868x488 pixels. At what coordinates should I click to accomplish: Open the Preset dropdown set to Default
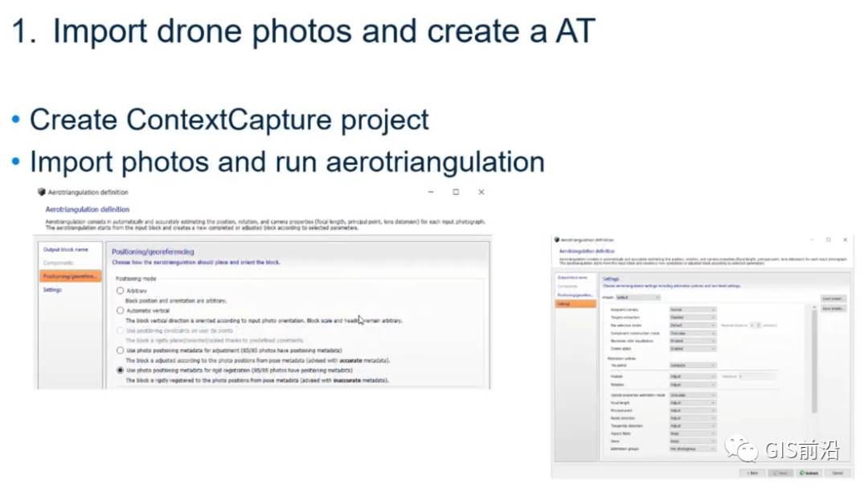[638, 297]
